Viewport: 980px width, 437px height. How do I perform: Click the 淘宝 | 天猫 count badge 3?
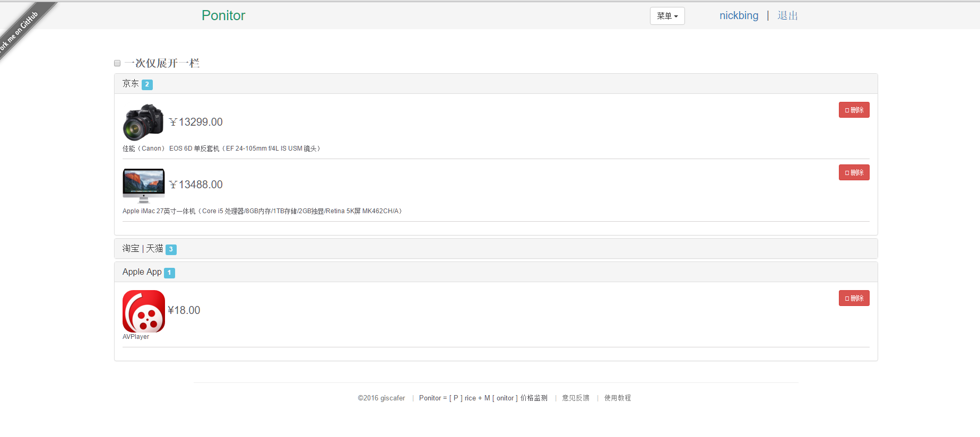point(171,249)
